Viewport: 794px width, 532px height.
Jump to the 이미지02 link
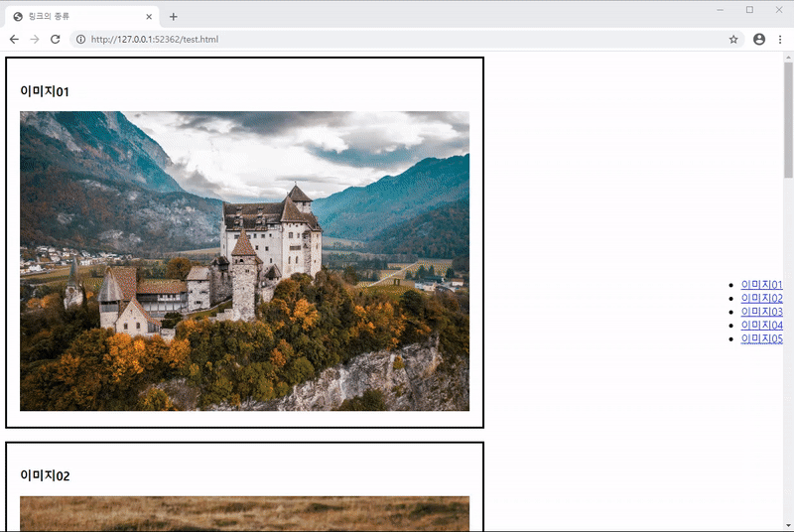(761, 298)
